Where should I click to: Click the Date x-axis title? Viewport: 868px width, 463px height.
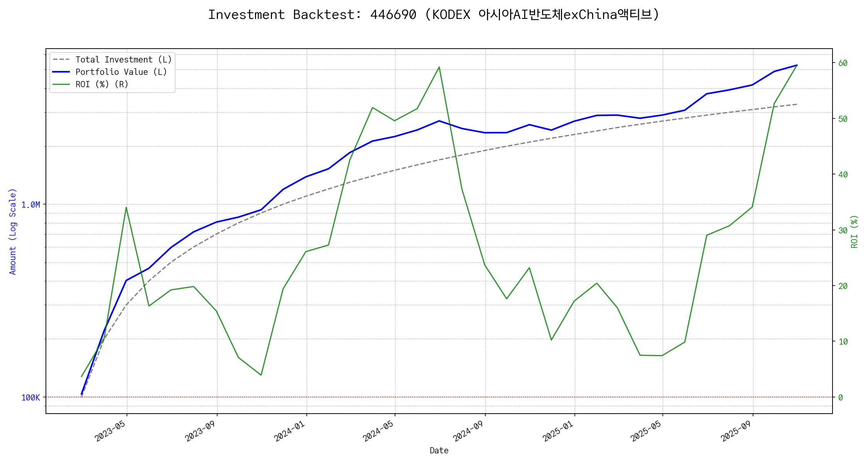(x=439, y=451)
